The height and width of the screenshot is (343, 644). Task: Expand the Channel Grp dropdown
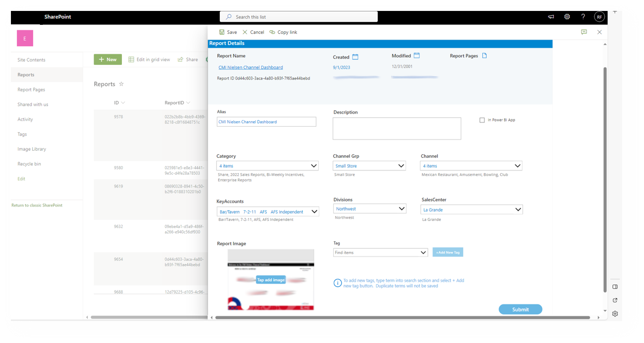tap(401, 166)
